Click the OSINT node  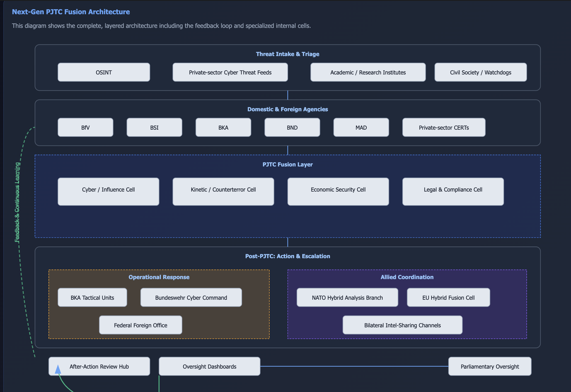click(x=104, y=72)
